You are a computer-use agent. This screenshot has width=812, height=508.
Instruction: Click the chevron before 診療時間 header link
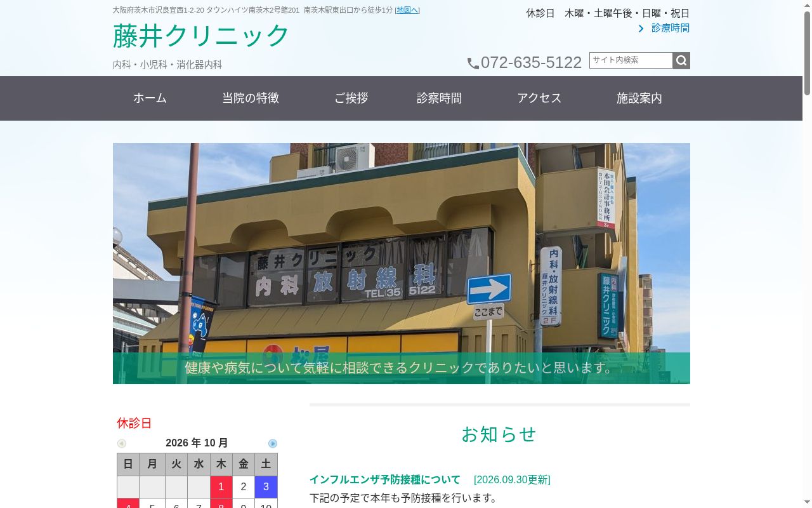(x=641, y=29)
